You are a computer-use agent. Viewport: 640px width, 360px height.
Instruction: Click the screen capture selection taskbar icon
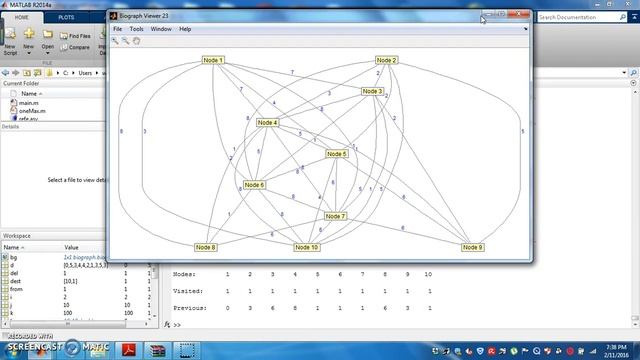(x=187, y=350)
